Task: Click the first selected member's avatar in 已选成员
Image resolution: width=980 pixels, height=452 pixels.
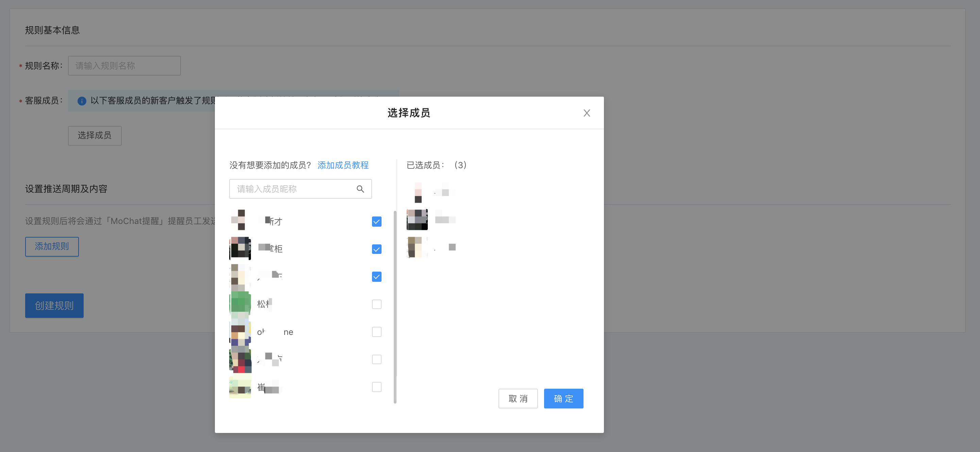Action: pyautogui.click(x=417, y=192)
